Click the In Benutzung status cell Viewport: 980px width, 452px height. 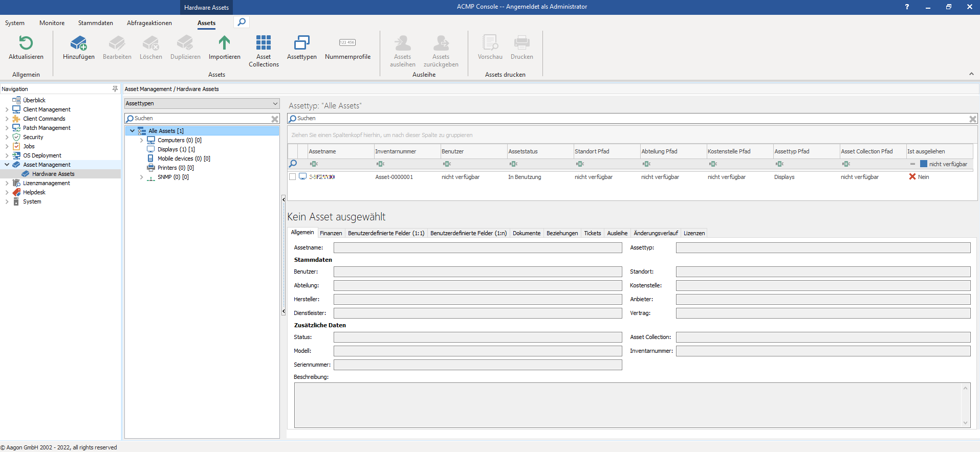[x=525, y=177]
